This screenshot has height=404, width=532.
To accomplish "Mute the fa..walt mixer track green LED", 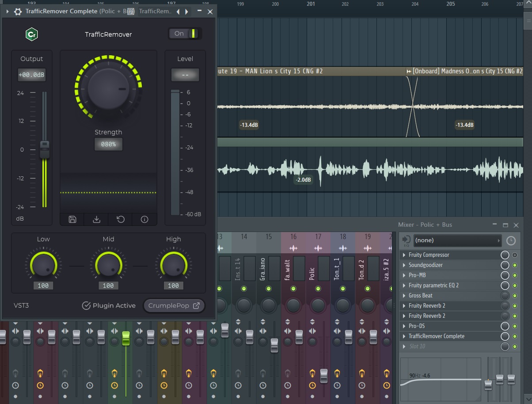I will pyautogui.click(x=293, y=289).
